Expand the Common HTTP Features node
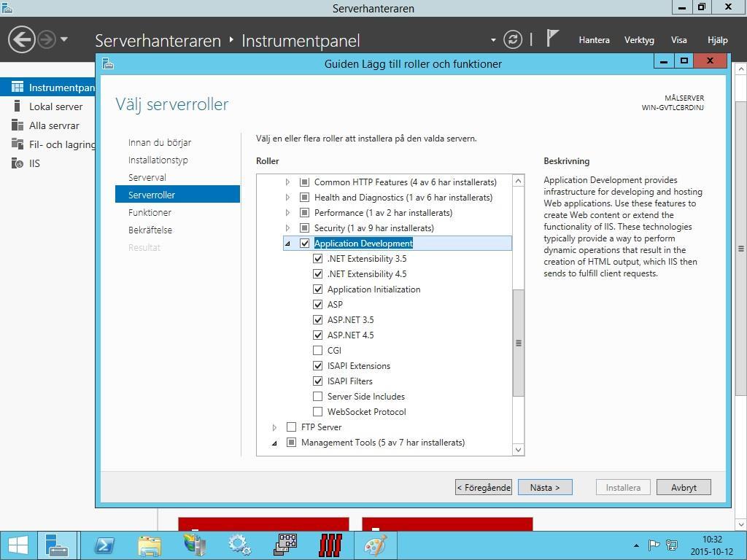Viewport: 747px width, 560px height. click(287, 182)
